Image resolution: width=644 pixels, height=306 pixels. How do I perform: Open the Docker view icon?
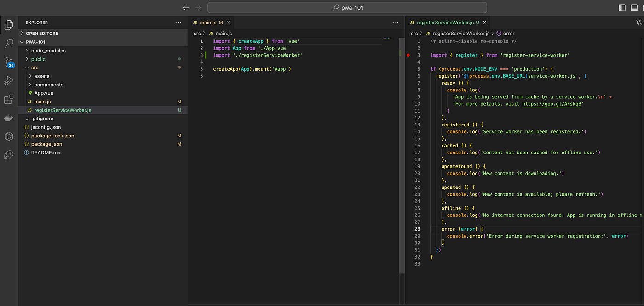[x=8, y=118]
